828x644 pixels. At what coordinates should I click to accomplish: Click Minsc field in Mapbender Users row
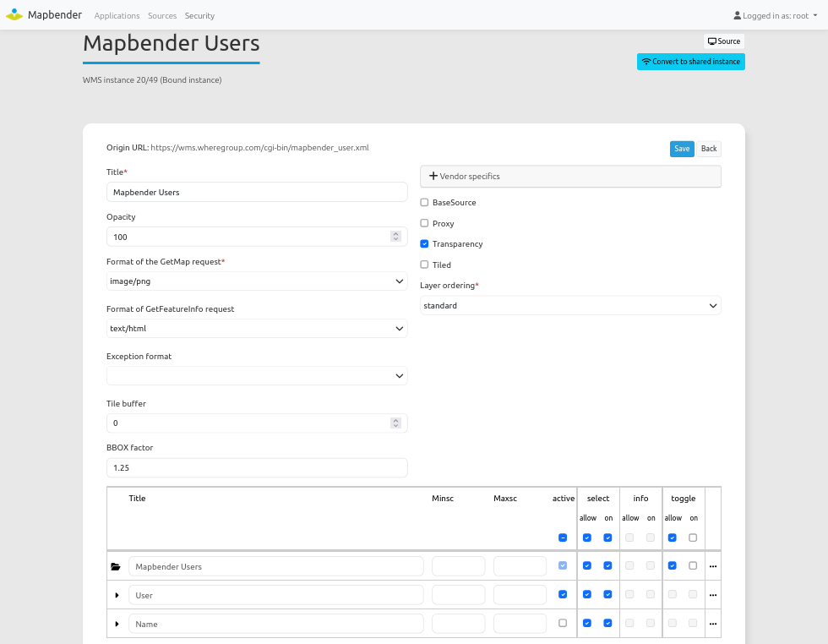click(458, 566)
